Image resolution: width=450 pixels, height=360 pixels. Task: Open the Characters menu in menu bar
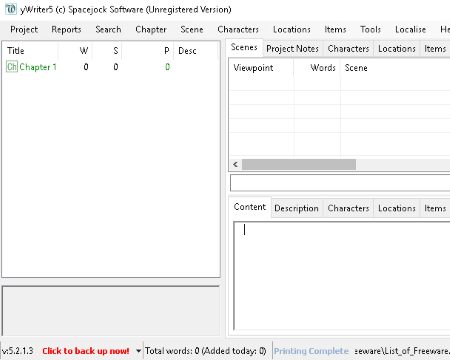(x=238, y=30)
